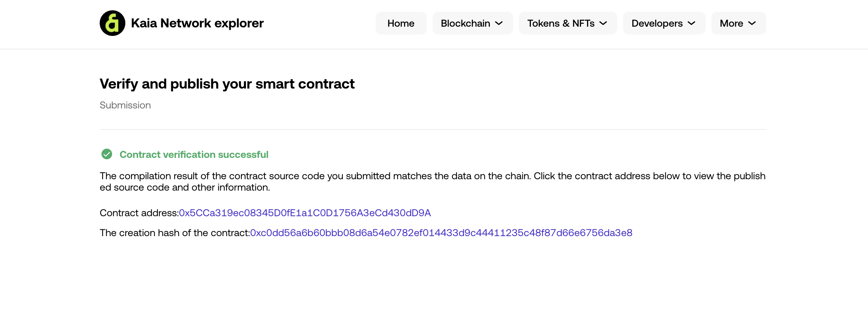Click the Verify and publish heading
This screenshot has height=314, width=868.
pyautogui.click(x=227, y=84)
